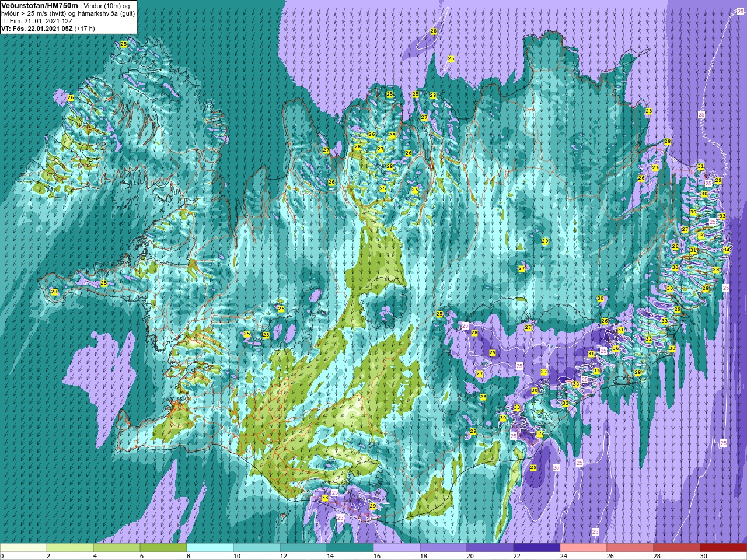Click legend tick label 24
The height and width of the screenshot is (560, 747).
(x=564, y=556)
